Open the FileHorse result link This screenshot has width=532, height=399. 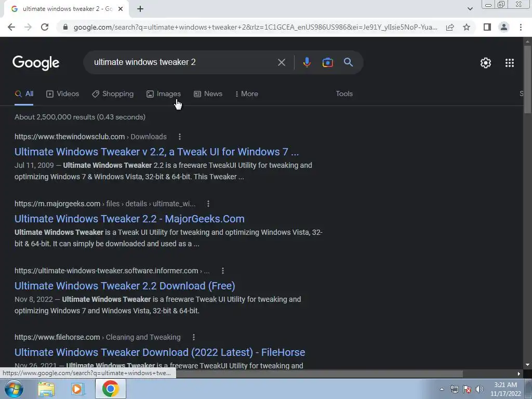pos(160,352)
